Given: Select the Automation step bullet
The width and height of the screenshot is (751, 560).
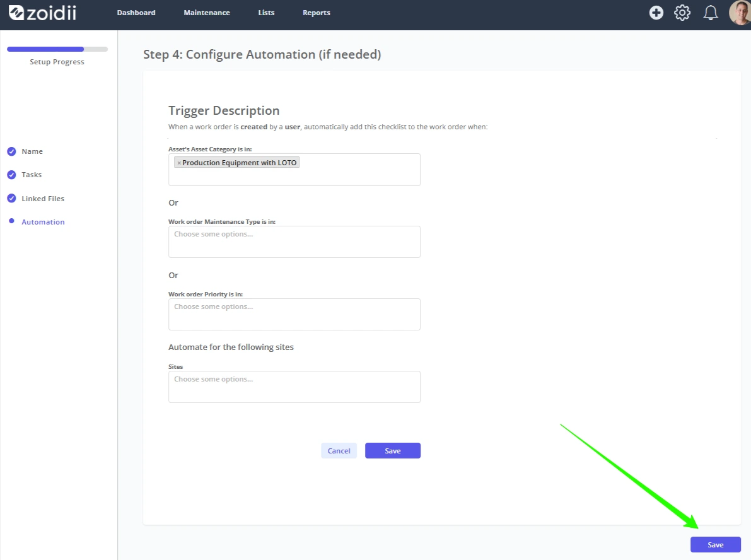Looking at the screenshot, I should pyautogui.click(x=11, y=221).
